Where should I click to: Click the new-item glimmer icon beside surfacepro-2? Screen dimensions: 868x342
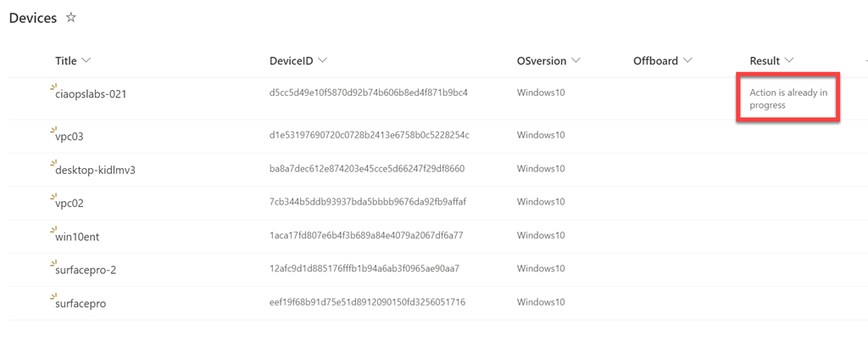click(x=53, y=264)
